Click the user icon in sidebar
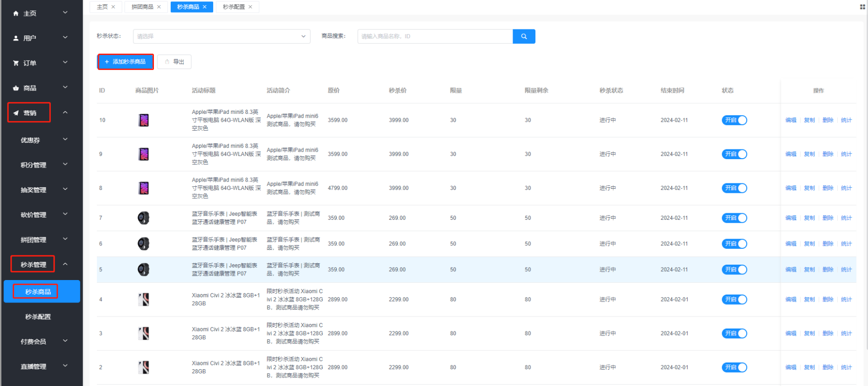The height and width of the screenshot is (386, 868). tap(16, 38)
